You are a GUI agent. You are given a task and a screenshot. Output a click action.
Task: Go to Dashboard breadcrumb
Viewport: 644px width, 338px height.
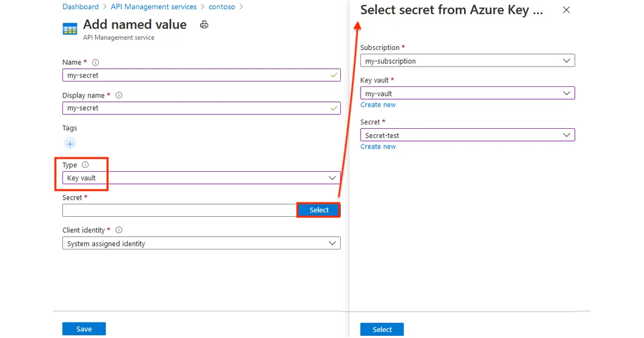(x=80, y=7)
